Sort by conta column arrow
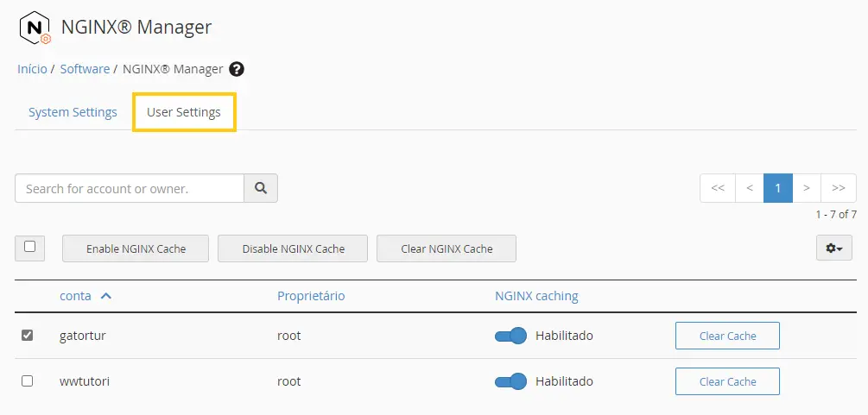The height and width of the screenshot is (415, 868). click(x=105, y=296)
